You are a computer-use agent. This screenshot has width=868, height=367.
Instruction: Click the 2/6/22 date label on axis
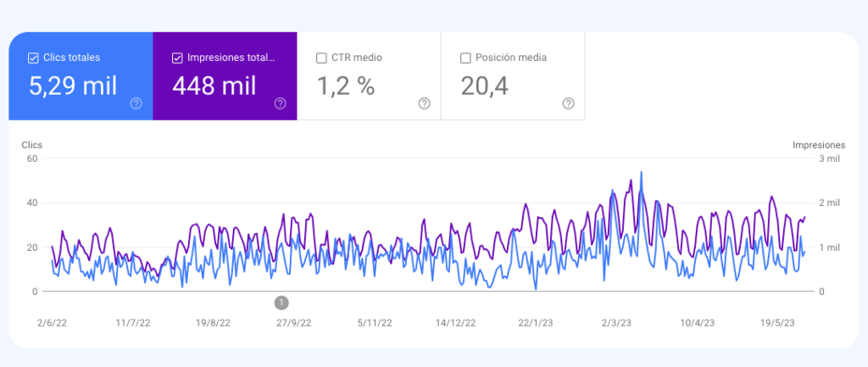51,323
